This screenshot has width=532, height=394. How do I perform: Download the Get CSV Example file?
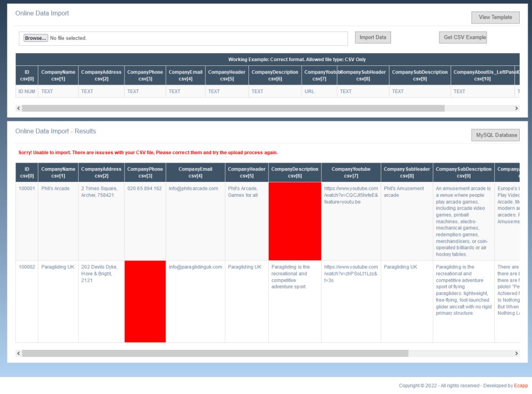463,37
